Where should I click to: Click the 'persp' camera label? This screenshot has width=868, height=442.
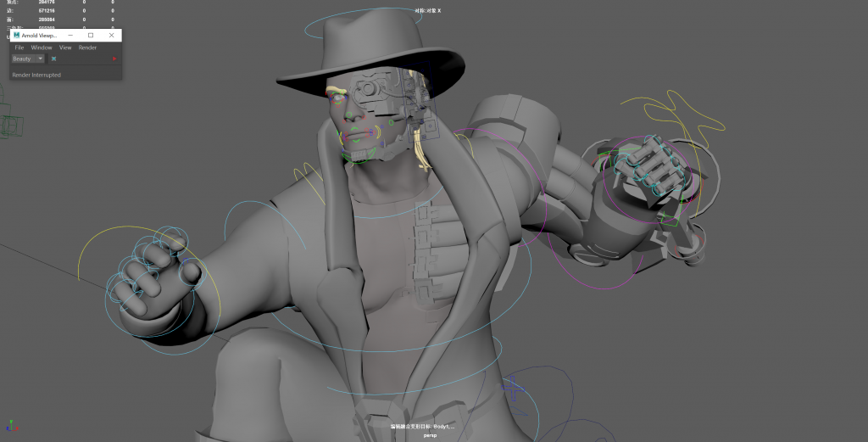(430, 435)
